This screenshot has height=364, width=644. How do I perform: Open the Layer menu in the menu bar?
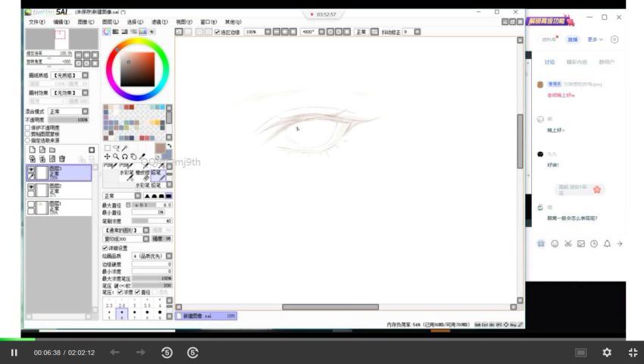(x=111, y=22)
